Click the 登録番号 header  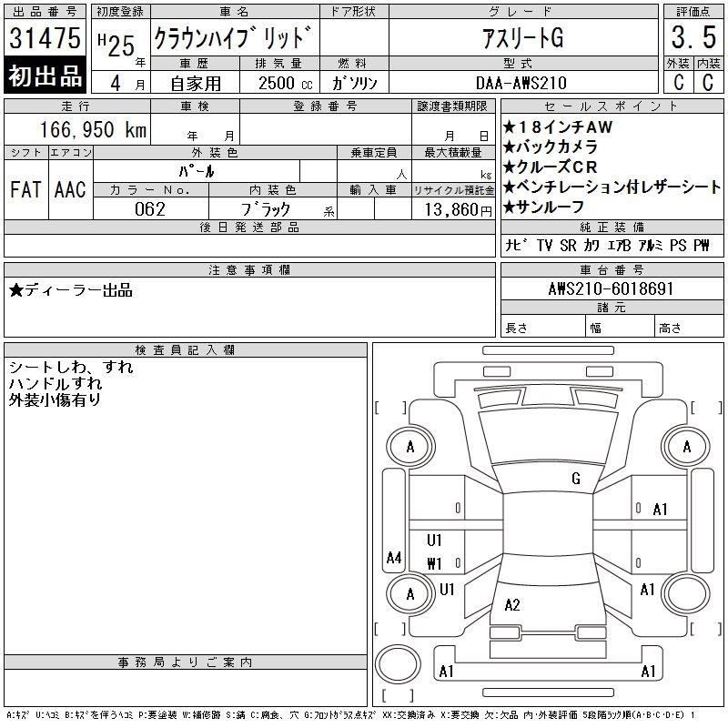pos(326,106)
